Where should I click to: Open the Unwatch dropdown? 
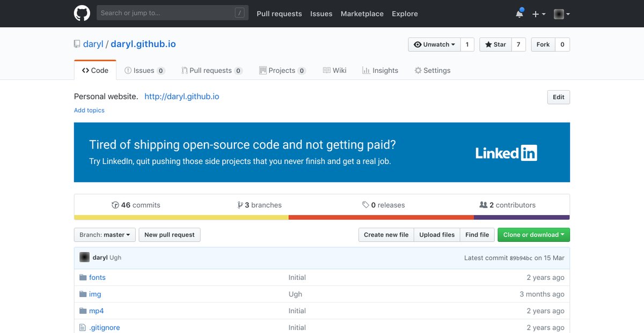click(x=434, y=45)
